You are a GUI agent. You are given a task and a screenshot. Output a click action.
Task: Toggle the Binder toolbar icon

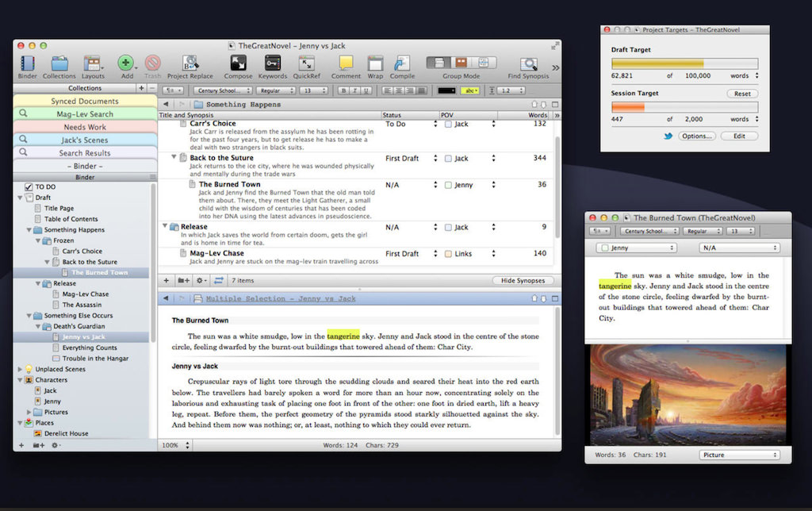click(28, 63)
